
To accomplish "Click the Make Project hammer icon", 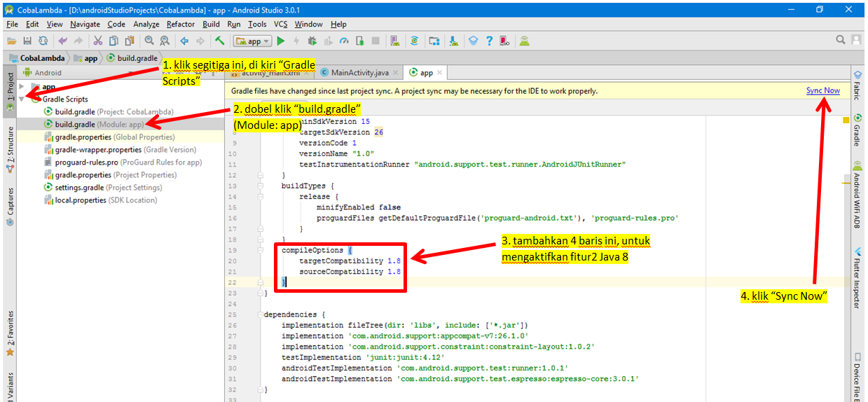I will pos(220,41).
